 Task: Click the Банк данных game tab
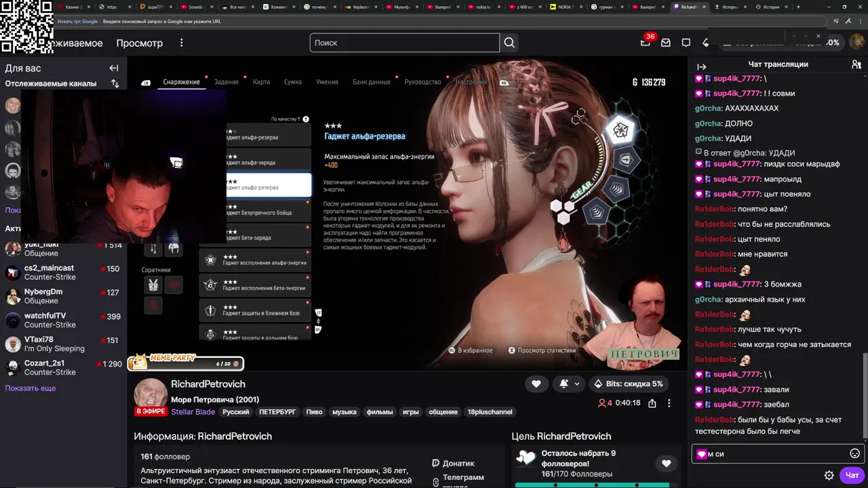click(372, 82)
